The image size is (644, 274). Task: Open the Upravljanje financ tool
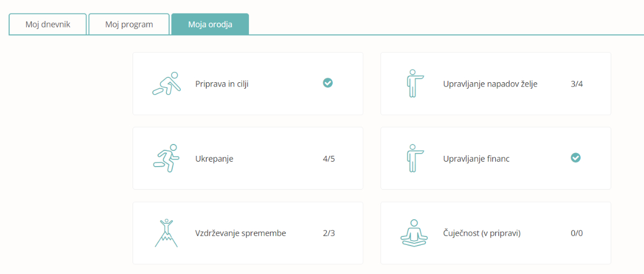click(x=496, y=158)
